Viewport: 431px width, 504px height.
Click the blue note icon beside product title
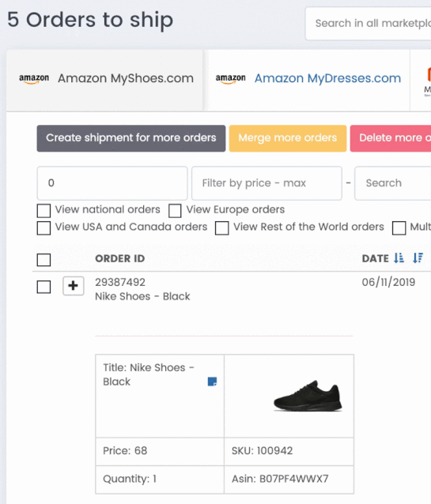(x=212, y=382)
